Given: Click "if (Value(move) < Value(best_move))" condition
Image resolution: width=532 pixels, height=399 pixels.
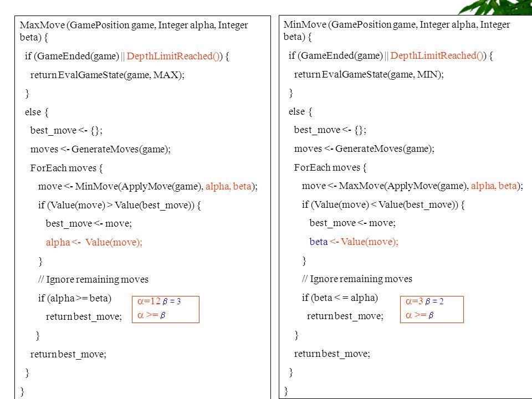Looking at the screenshot, I should pos(383,204).
